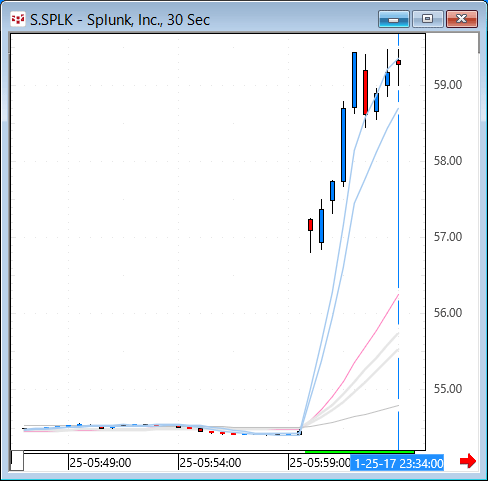The height and width of the screenshot is (481, 488).
Task: Click the highlighted 1-25-17 23:34:00 time label
Action: (397, 463)
